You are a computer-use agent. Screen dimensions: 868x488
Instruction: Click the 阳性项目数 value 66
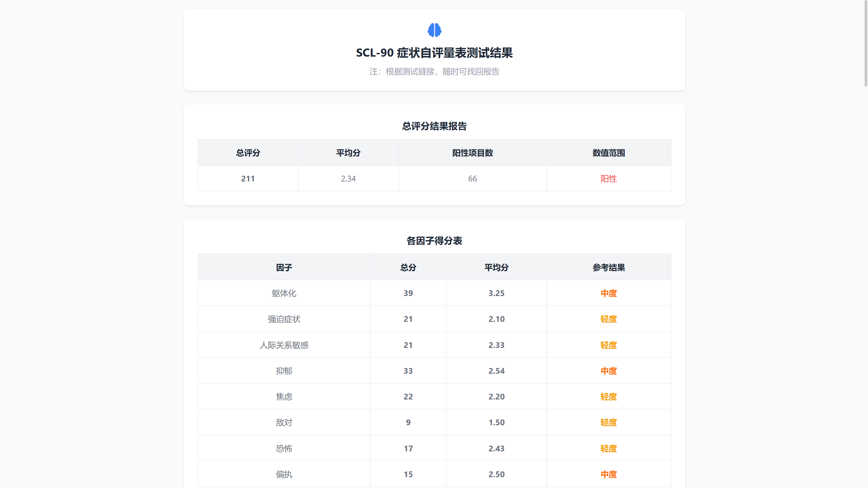click(x=472, y=178)
